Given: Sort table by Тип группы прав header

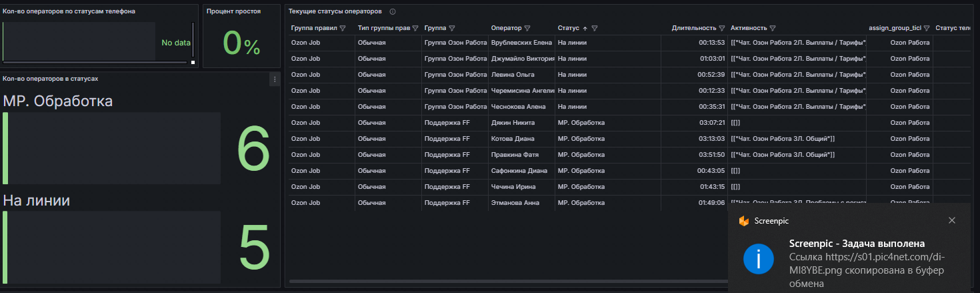Looking at the screenshot, I should click(384, 28).
